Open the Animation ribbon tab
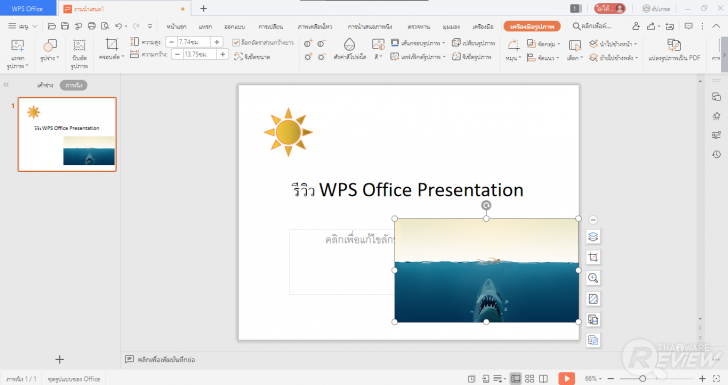 pos(315,26)
